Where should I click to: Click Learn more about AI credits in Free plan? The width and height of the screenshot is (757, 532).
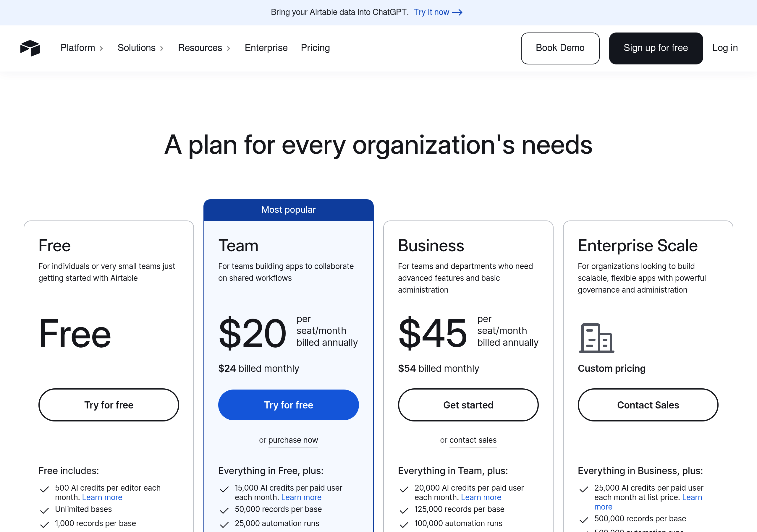pos(102,497)
